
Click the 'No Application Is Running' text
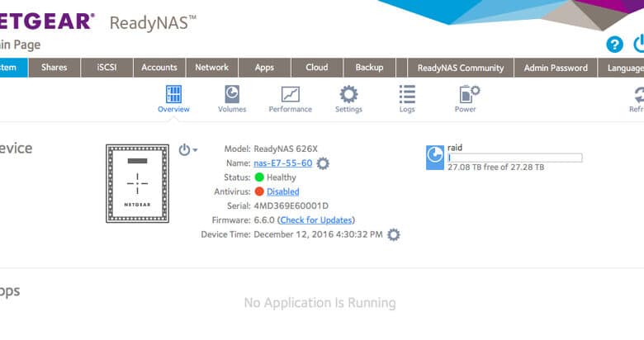[320, 303]
